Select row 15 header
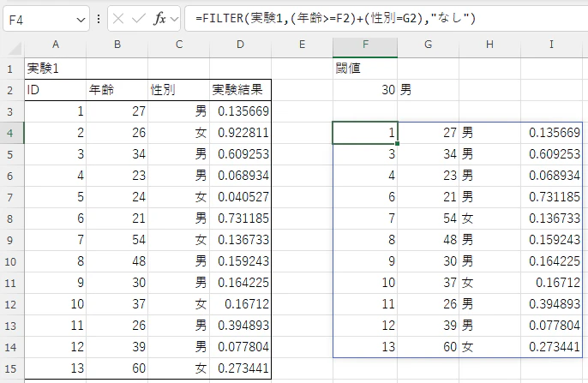This screenshot has width=588, height=383. click(10, 368)
